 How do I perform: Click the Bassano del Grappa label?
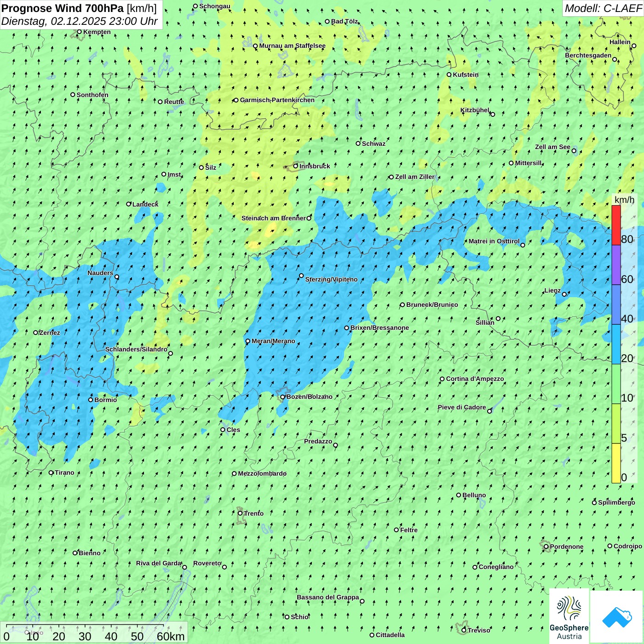tap(328, 597)
